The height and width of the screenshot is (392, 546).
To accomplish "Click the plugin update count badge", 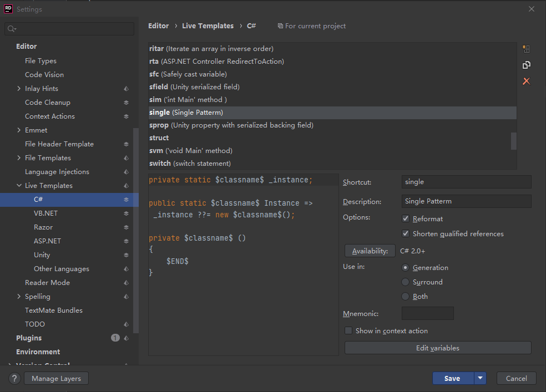I will tap(115, 338).
